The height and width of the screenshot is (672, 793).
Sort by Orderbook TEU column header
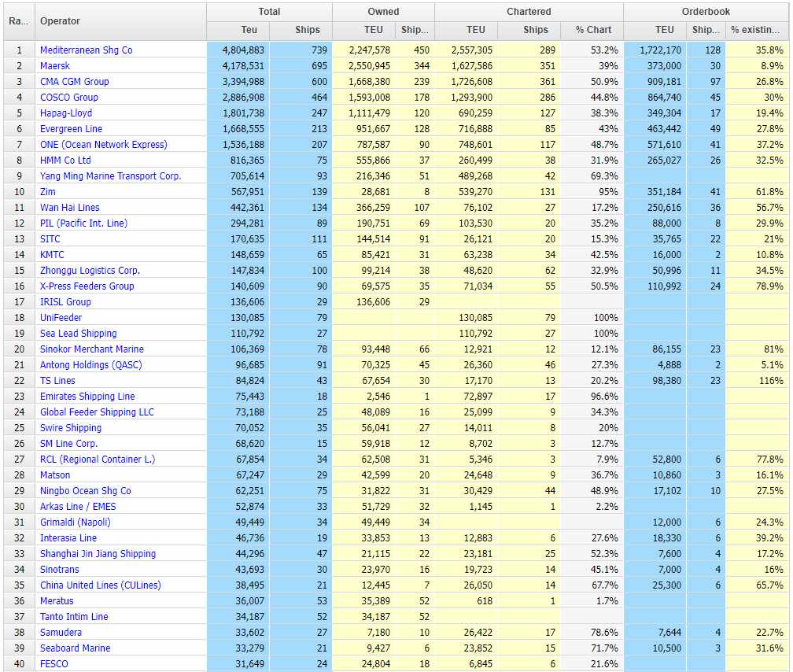(x=655, y=30)
